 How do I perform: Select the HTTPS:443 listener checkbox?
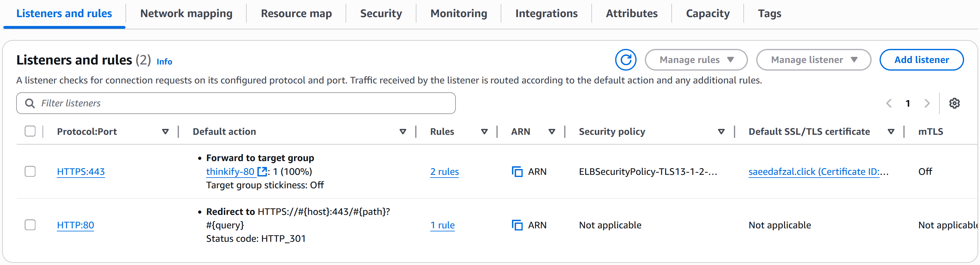pyautogui.click(x=30, y=172)
